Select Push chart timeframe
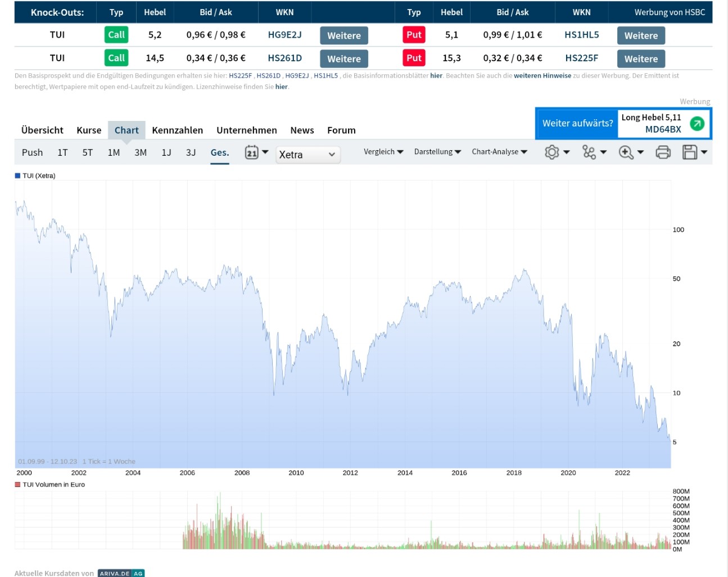 click(x=32, y=152)
